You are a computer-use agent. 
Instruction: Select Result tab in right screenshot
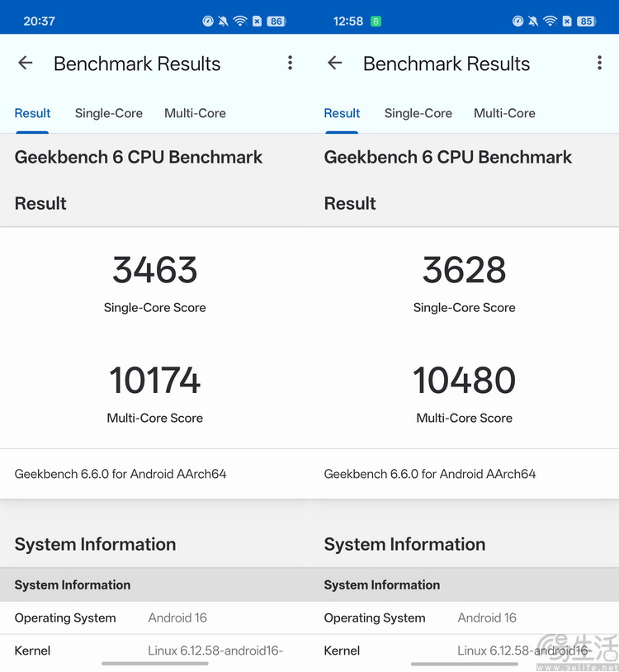(342, 114)
